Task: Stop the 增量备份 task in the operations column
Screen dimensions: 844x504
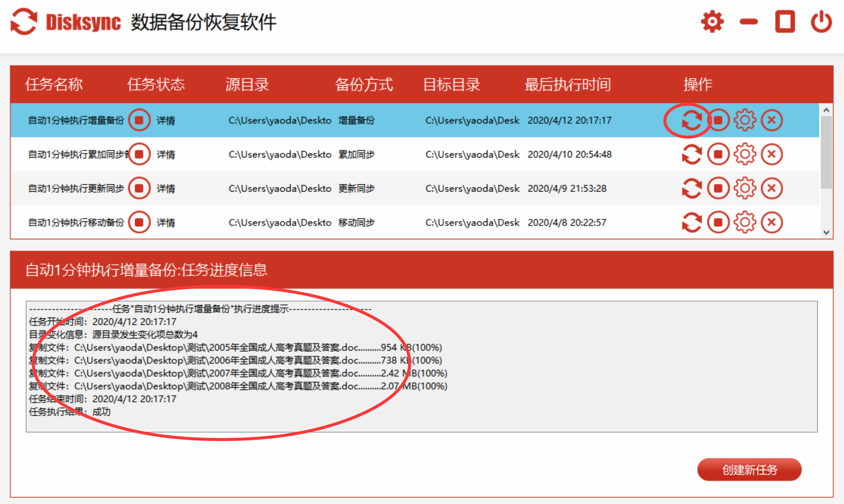Action: (719, 120)
